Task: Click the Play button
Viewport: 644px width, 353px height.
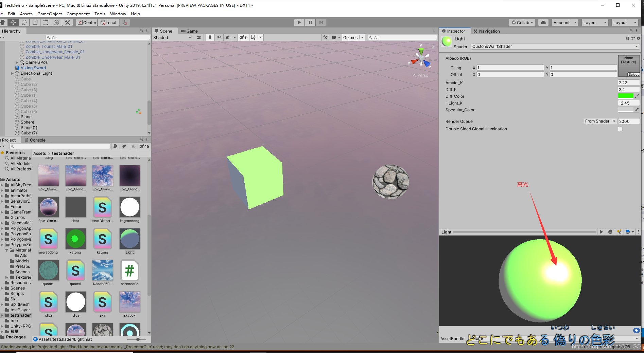Action: pos(299,22)
